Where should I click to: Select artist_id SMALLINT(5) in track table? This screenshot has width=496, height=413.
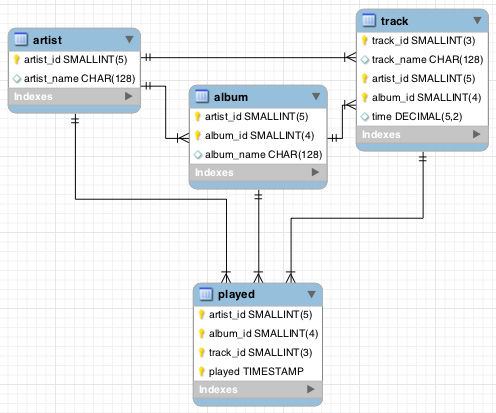pos(424,78)
